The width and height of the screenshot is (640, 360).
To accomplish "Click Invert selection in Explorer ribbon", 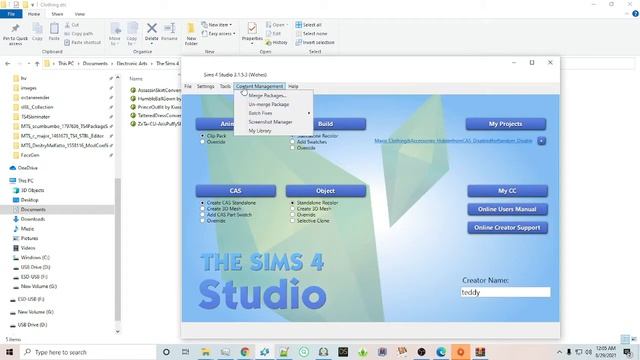I will [315, 42].
